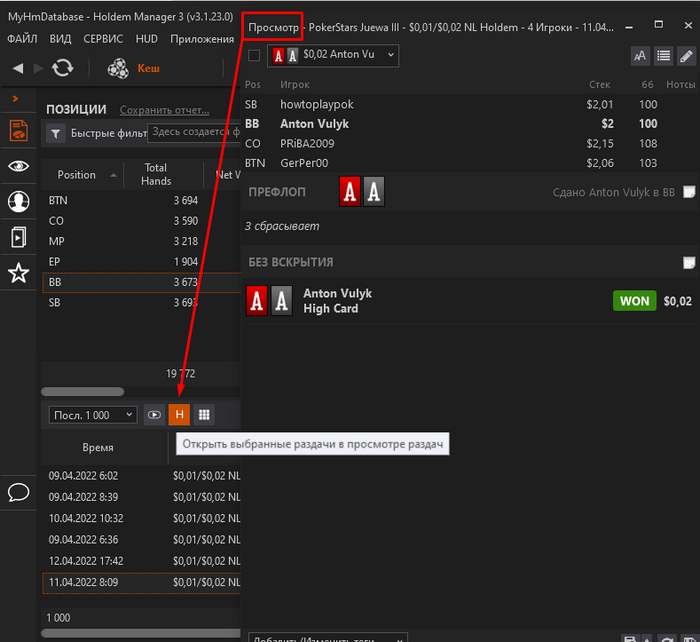Click the horizontal scrollbar under positions table

tap(83, 392)
